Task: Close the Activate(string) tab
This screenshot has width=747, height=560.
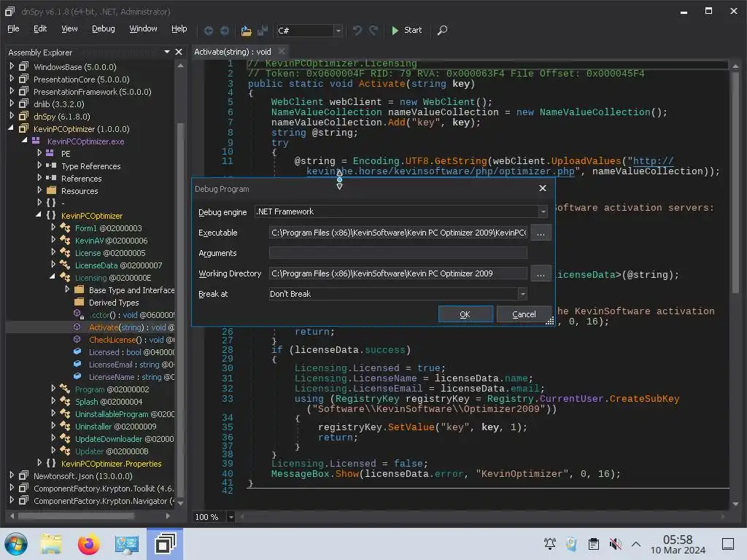Action: click(282, 51)
